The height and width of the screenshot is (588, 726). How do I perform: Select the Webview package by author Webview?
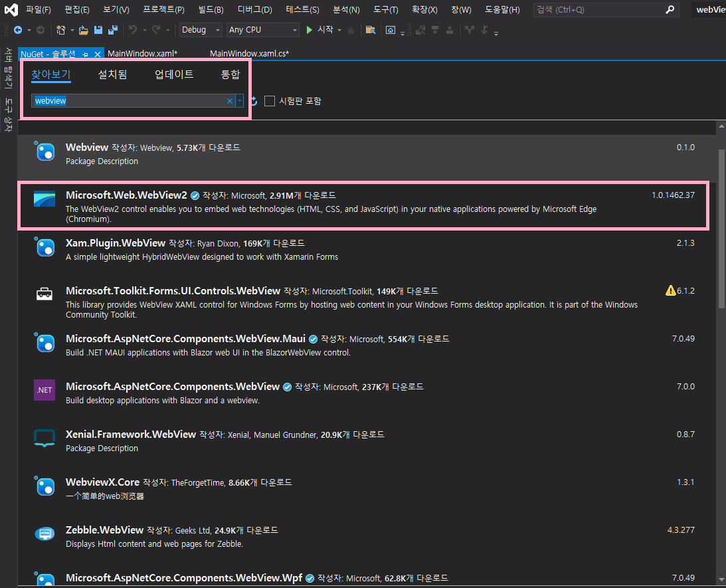367,157
